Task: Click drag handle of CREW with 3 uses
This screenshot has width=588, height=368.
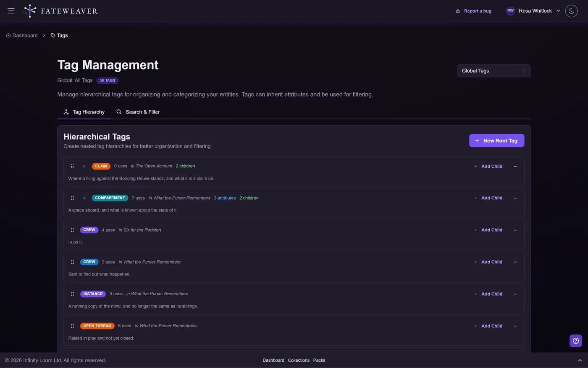Action: [72, 262]
